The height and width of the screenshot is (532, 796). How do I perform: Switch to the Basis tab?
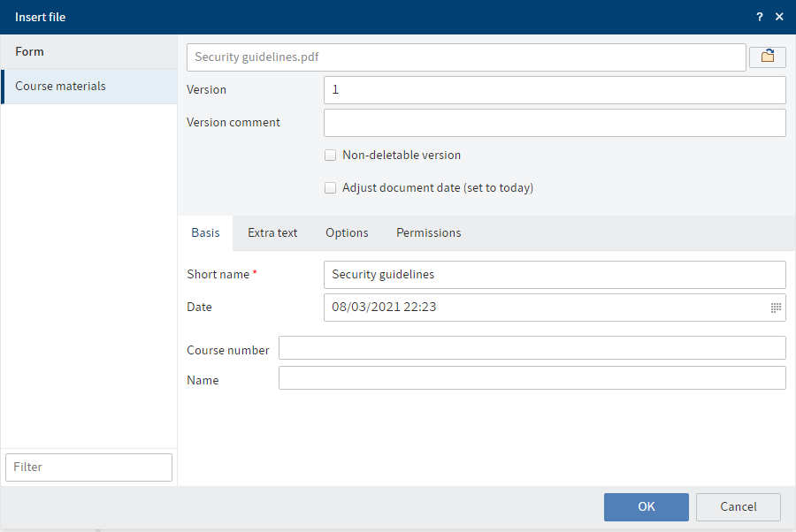[205, 232]
